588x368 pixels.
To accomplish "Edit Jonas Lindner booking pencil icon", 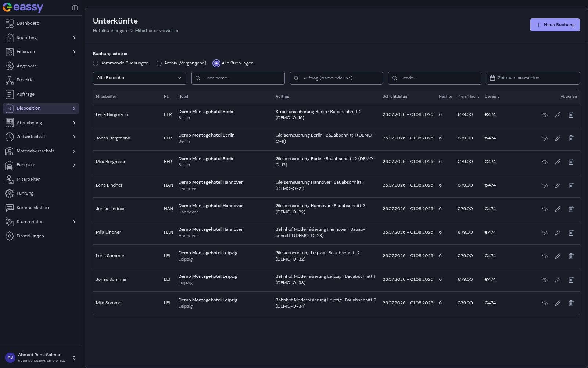I will 558,209.
